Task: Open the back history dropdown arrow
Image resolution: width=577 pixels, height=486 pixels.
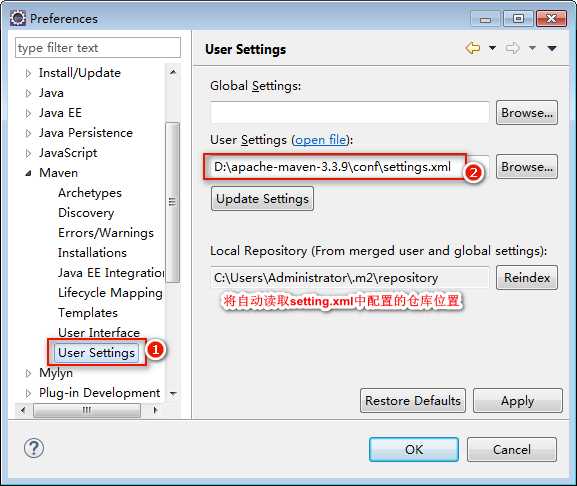Action: [492, 48]
